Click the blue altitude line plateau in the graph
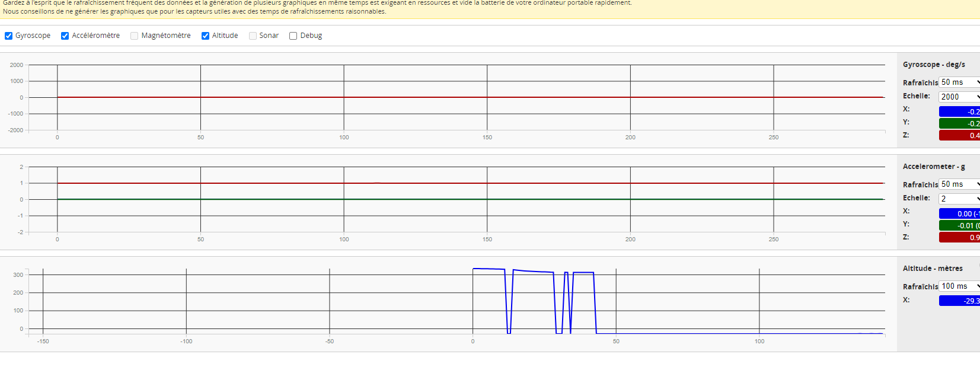The image size is (980, 367). 489,269
